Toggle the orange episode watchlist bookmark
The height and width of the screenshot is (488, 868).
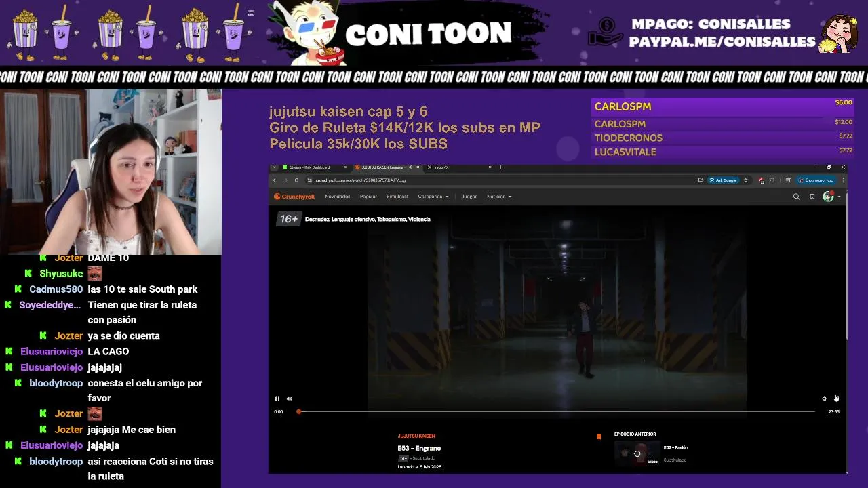coord(598,436)
